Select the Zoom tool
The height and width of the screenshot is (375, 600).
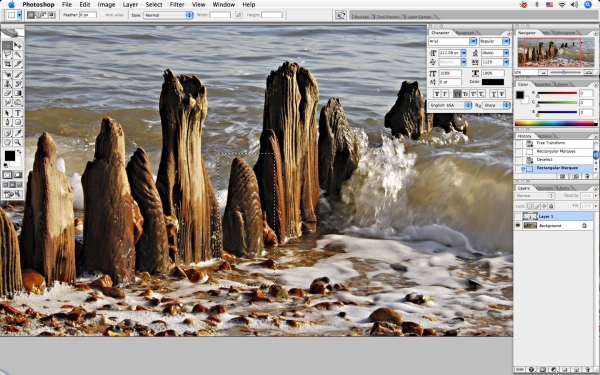18,142
